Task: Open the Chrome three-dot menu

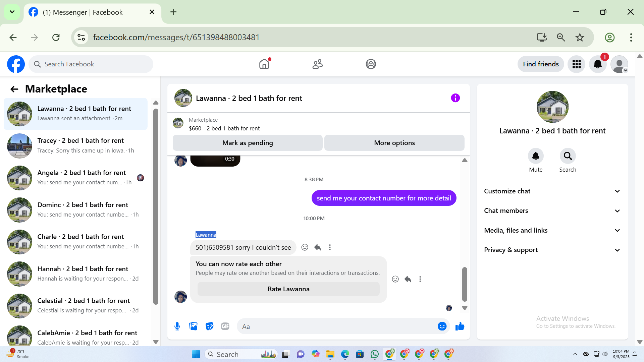Action: click(631, 37)
